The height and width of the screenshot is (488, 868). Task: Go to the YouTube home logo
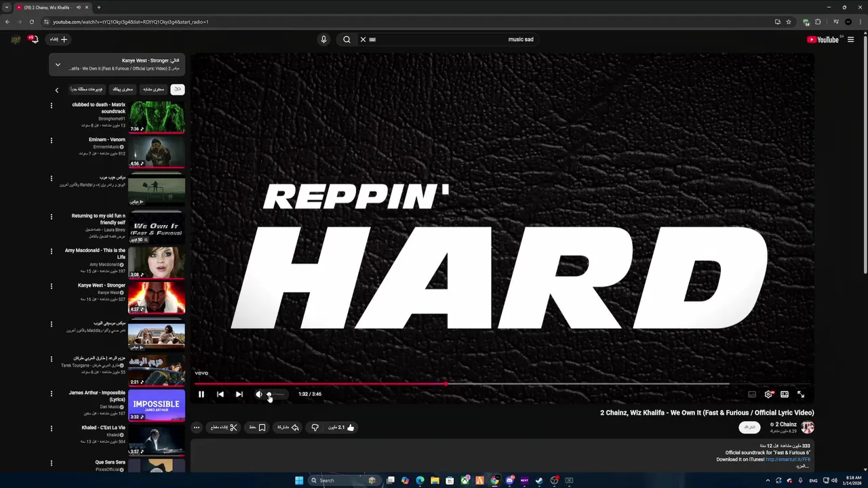823,39
